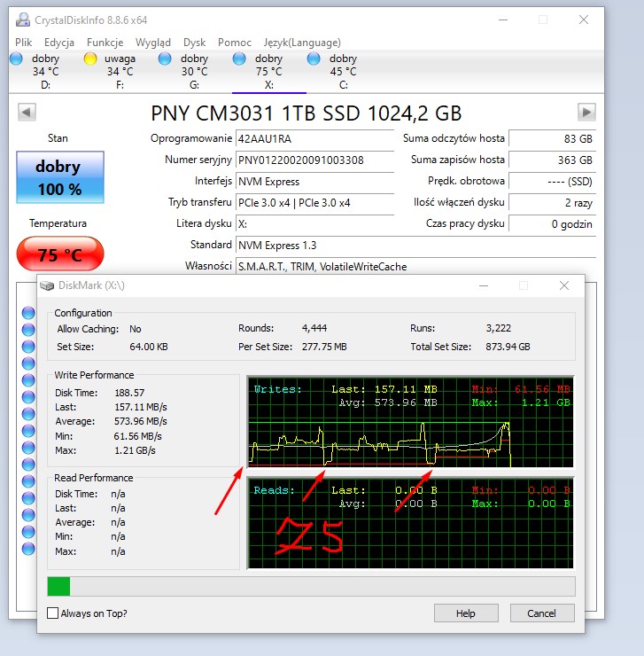Viewport: 644px width, 656px height.
Task: Click host reads total 83 GB
Action: 553,139
